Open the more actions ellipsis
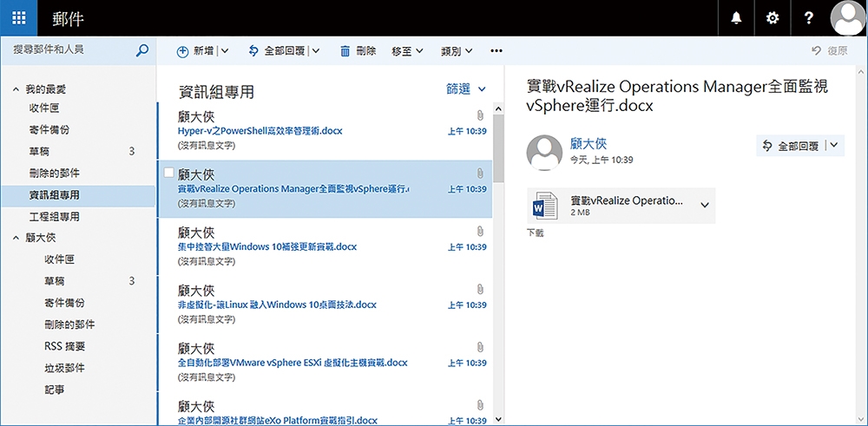This screenshot has width=868, height=426. pos(496,51)
